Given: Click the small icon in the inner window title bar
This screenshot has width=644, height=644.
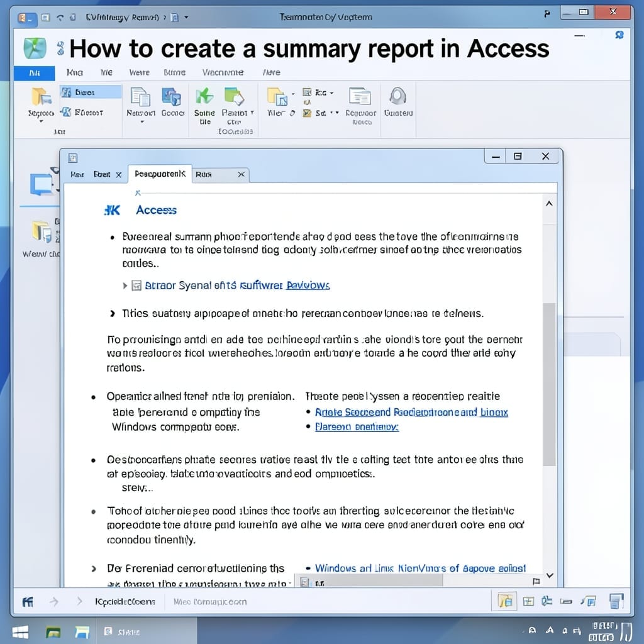Looking at the screenshot, I should click(x=73, y=158).
